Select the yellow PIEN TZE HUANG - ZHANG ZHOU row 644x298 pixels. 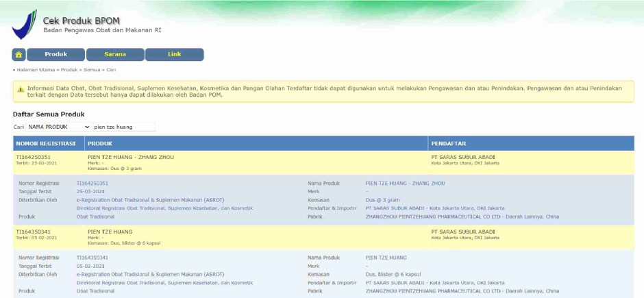click(130, 157)
